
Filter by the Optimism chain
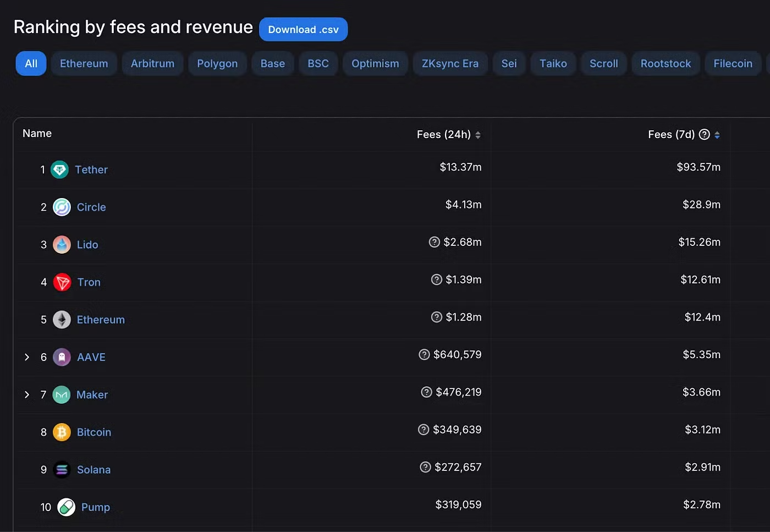tap(375, 63)
